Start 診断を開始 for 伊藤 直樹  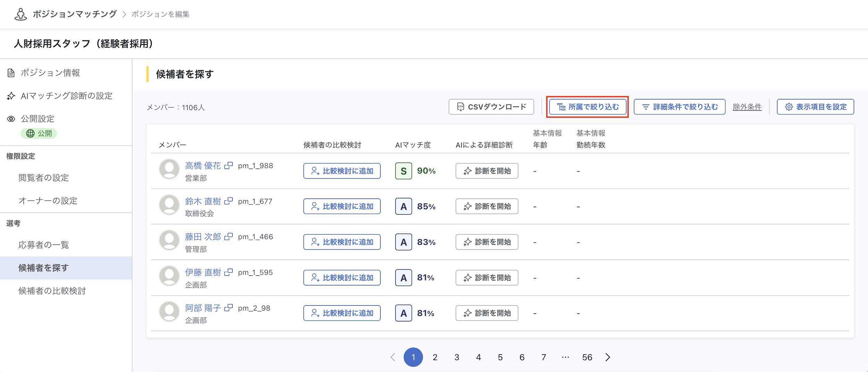click(x=487, y=278)
